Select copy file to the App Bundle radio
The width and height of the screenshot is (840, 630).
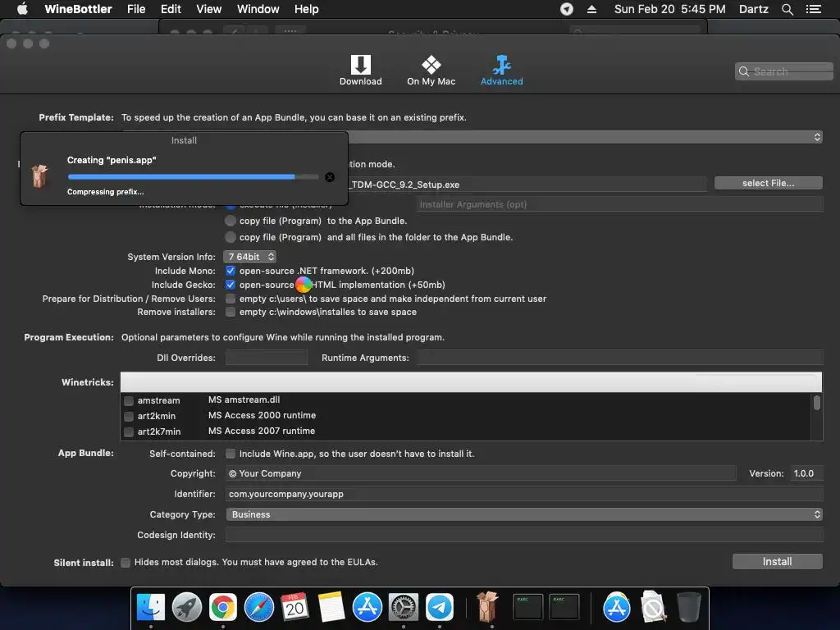coord(231,221)
